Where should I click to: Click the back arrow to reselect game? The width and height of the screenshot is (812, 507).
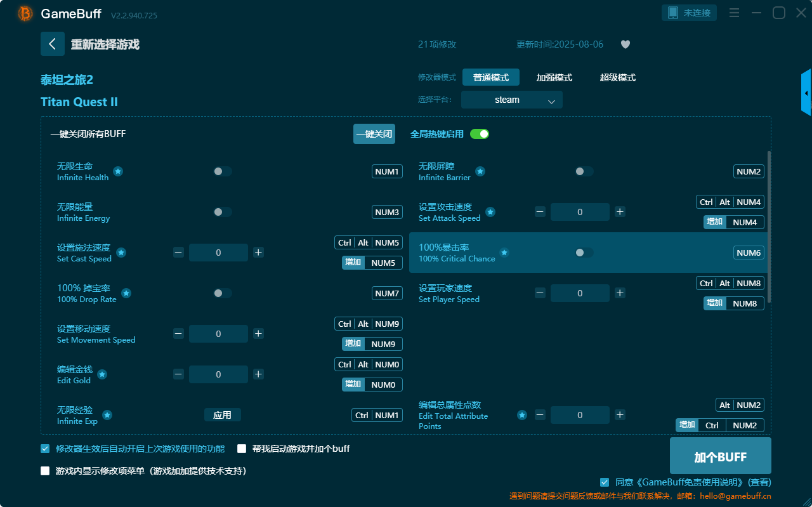(x=53, y=44)
